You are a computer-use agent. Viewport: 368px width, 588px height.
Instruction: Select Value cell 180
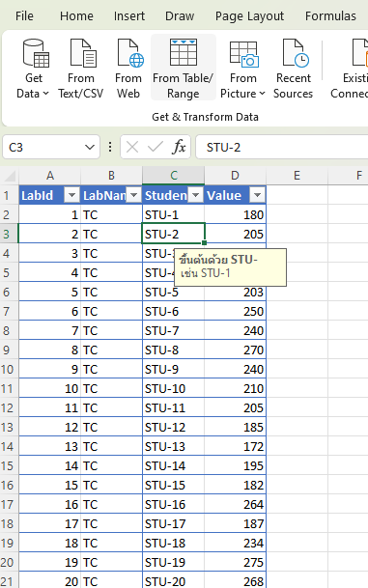(236, 215)
